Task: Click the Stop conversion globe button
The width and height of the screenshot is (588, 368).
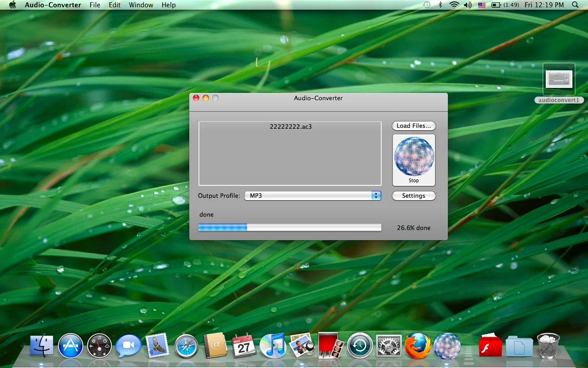Action: (x=413, y=160)
